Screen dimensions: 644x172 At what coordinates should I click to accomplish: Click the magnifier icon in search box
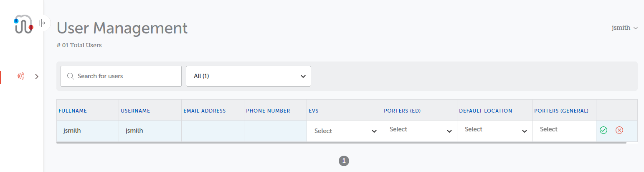point(70,76)
